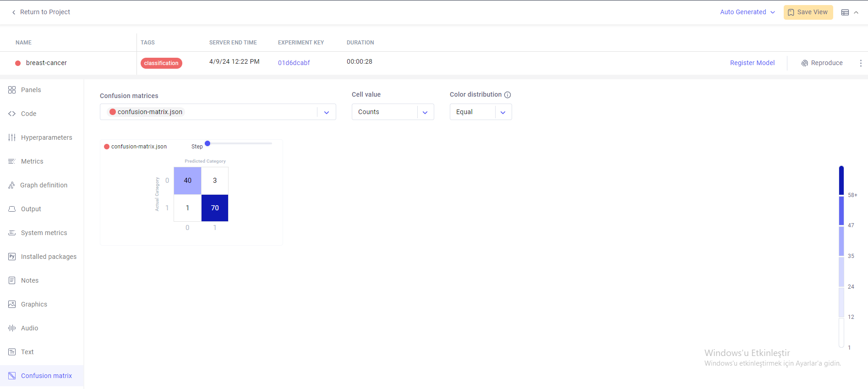Open the confusion-matrix.json selection dropdown
The height and width of the screenshot is (389, 868).
tap(218, 112)
